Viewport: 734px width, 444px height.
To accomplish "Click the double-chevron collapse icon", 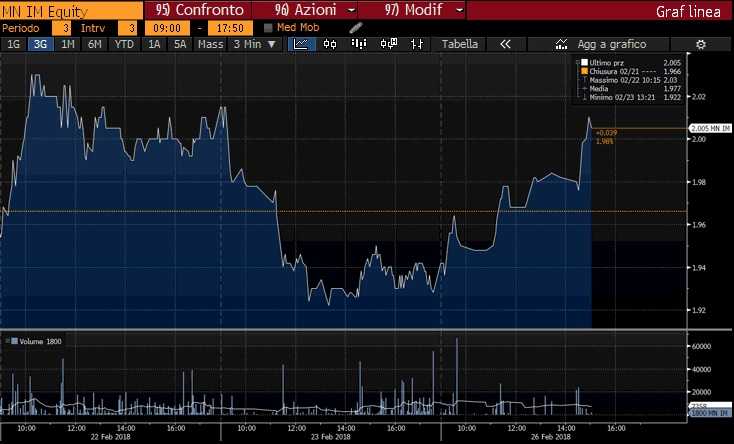I will click(505, 44).
